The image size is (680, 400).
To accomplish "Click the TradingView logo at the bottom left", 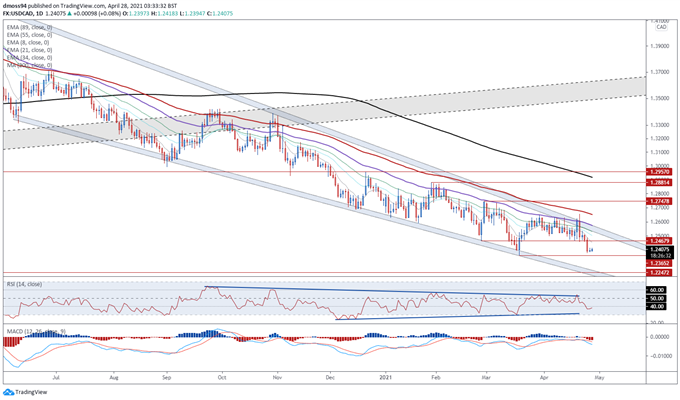I will (24, 392).
